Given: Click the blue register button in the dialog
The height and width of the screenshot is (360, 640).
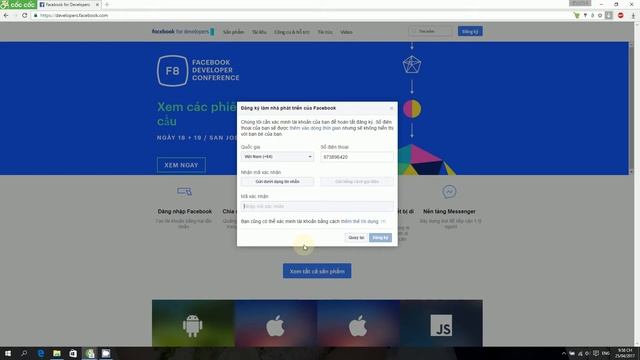Looking at the screenshot, I should click(x=380, y=238).
